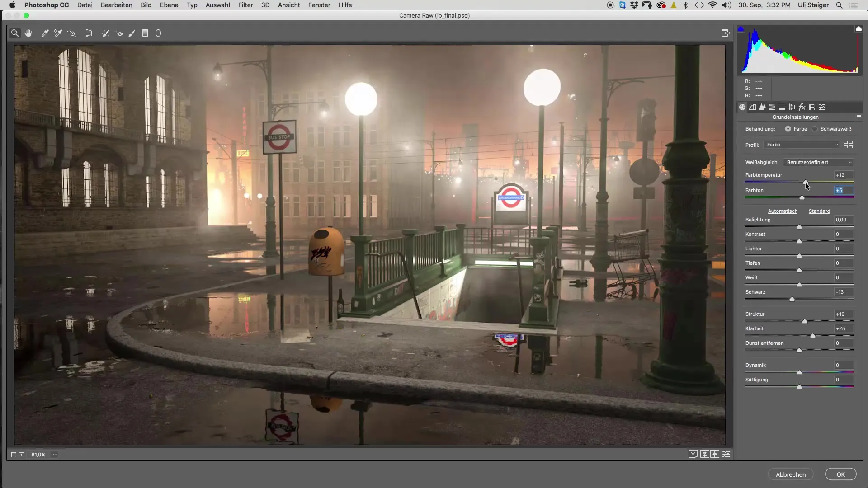Screen dimensions: 868x488
Task: Select the Color Sampler tool
Action: (58, 33)
